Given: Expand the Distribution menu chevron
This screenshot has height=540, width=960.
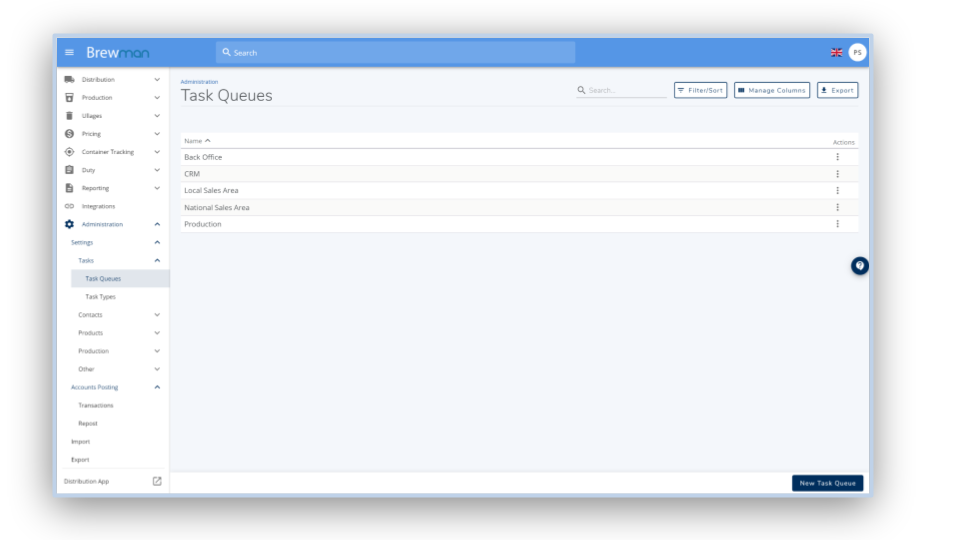Looking at the screenshot, I should point(157,80).
